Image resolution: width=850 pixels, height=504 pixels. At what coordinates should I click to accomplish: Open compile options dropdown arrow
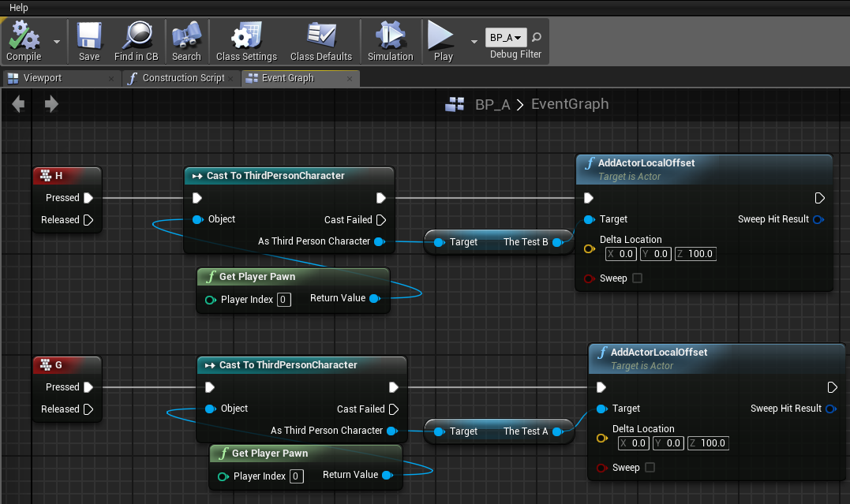click(56, 42)
